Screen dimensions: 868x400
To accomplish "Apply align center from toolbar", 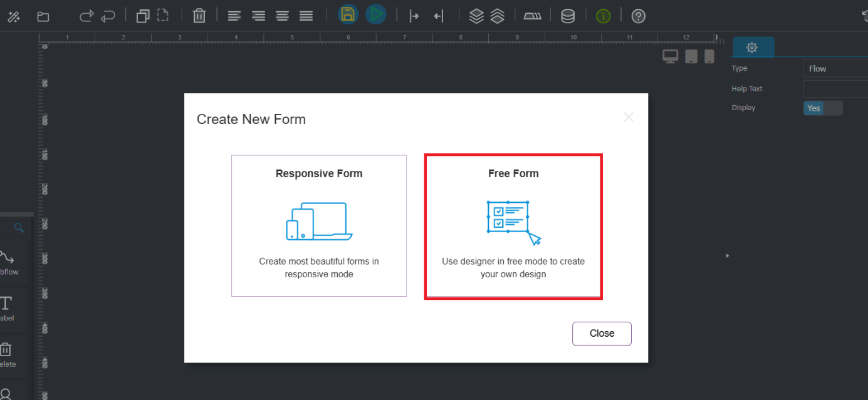I will (282, 16).
